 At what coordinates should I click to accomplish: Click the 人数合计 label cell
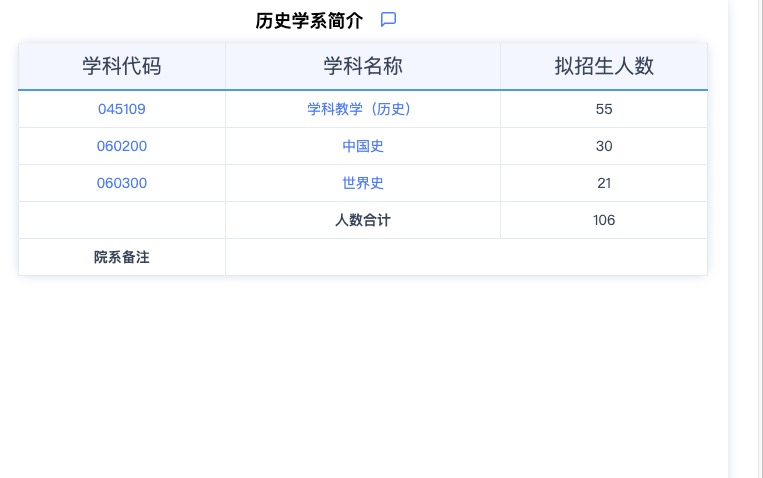point(363,220)
